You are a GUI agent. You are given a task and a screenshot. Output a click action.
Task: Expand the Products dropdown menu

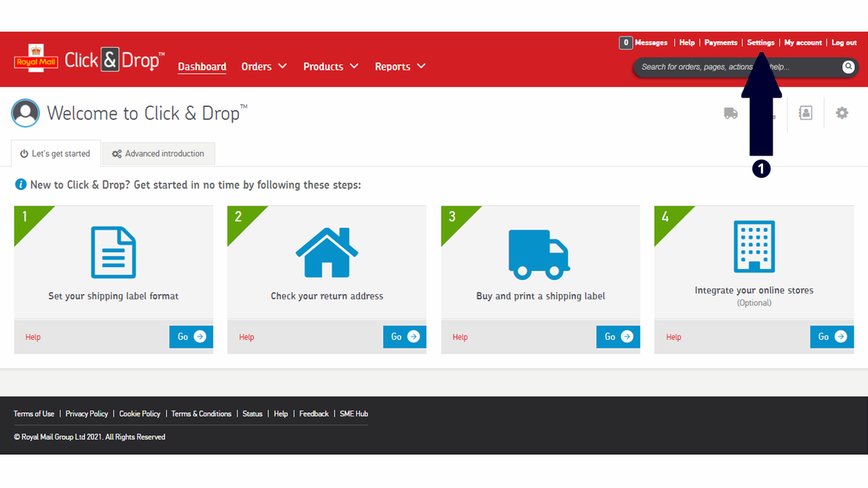click(x=331, y=67)
